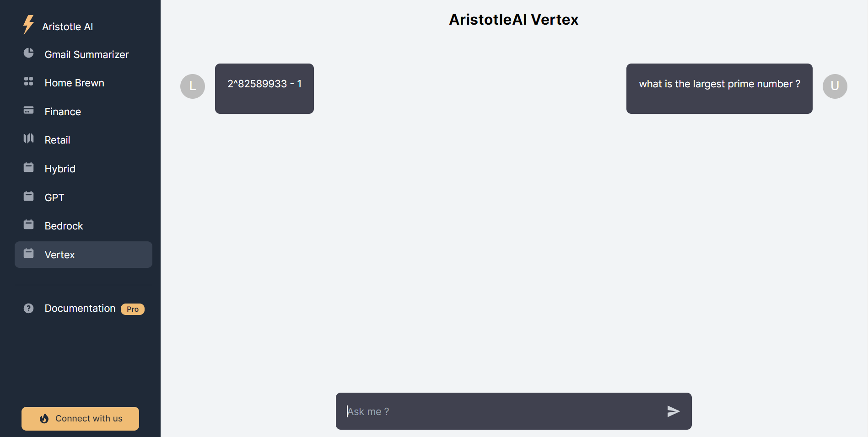Click the Documentation question mark icon
Viewport: 868px width, 437px height.
coord(28,309)
